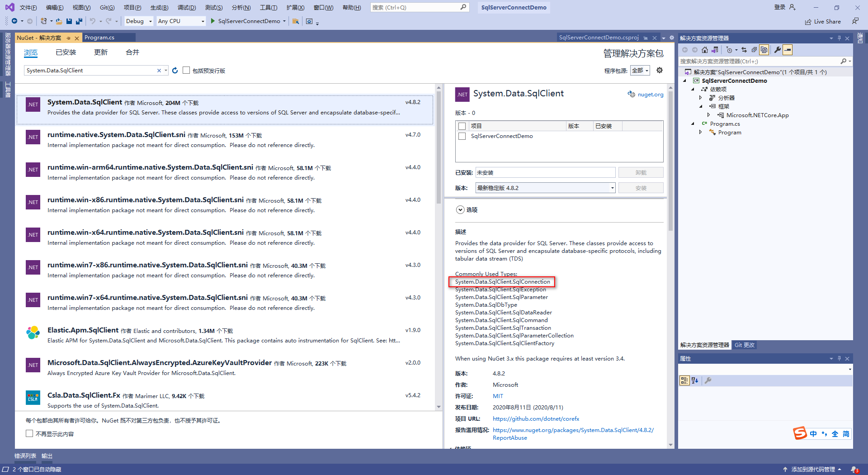Open the nuget.org source link
The height and width of the screenshot is (475, 868).
pos(650,94)
